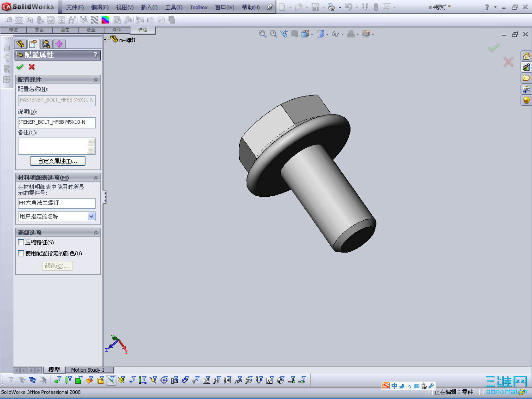Click the measure tool icon
The height and width of the screenshot is (399, 532).
click(8, 20)
